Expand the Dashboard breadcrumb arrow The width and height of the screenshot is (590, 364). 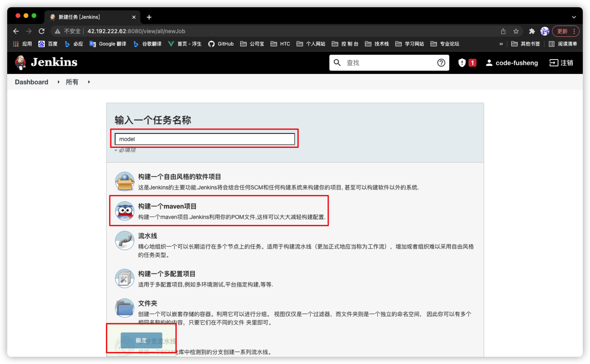coord(59,82)
